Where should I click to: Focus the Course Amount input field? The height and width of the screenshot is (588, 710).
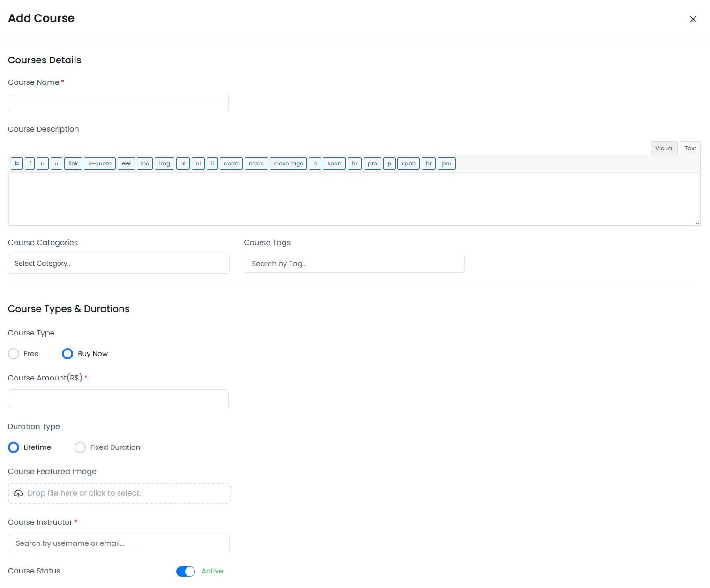pos(118,399)
